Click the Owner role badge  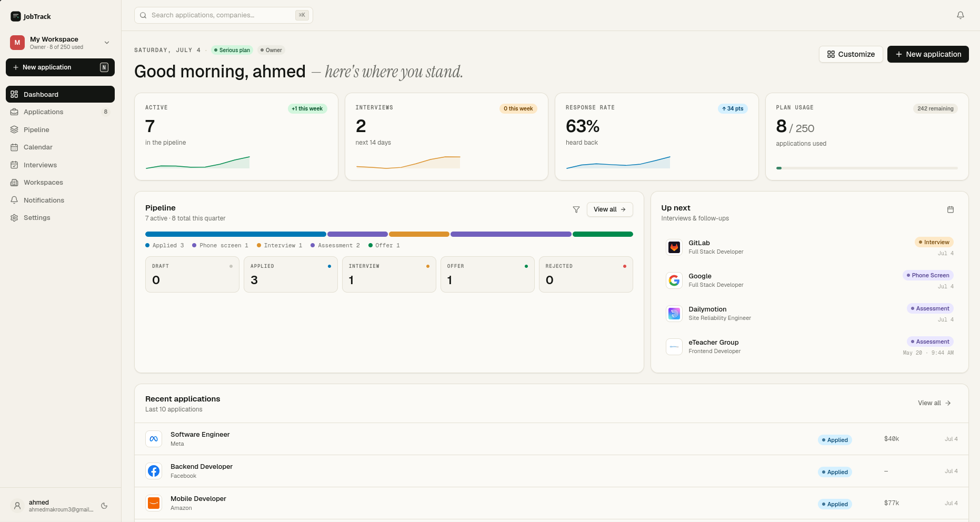click(271, 50)
